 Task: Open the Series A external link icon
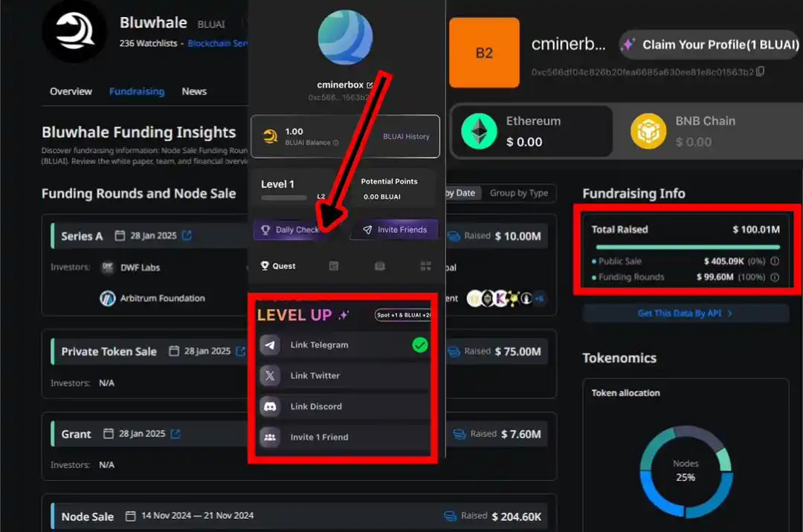pyautogui.click(x=187, y=236)
